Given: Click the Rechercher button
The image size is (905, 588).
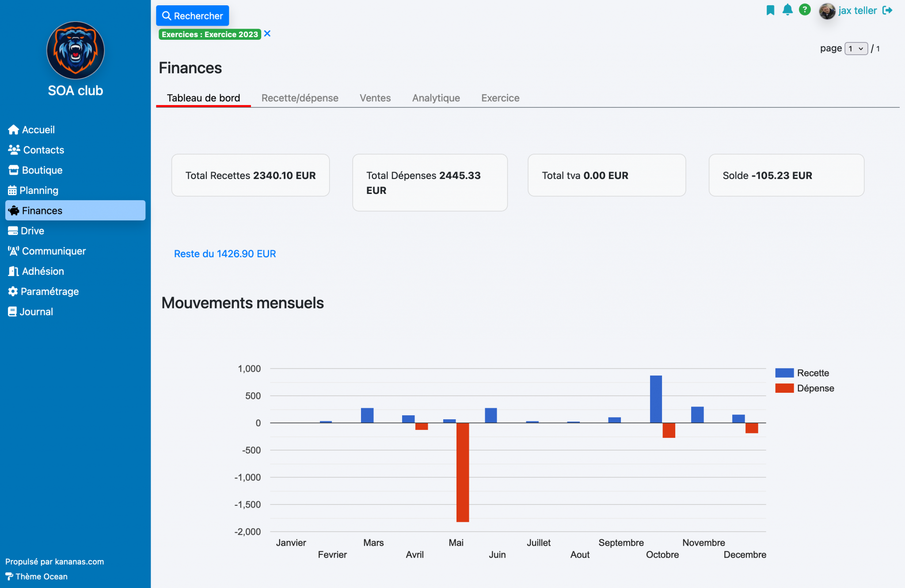Looking at the screenshot, I should [x=192, y=15].
